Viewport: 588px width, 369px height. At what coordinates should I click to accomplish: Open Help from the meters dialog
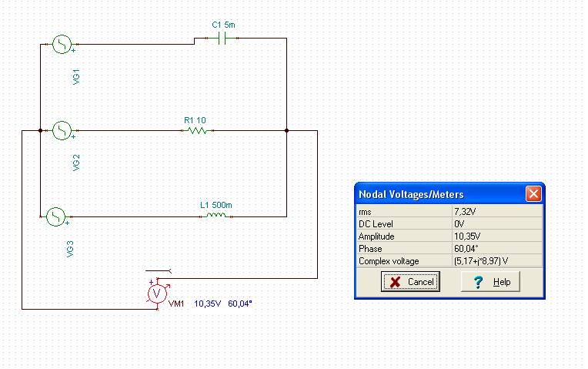(x=493, y=282)
